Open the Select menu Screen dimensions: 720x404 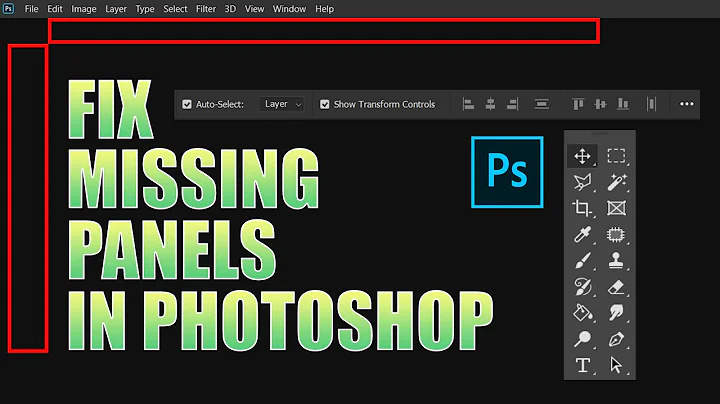pyautogui.click(x=175, y=9)
